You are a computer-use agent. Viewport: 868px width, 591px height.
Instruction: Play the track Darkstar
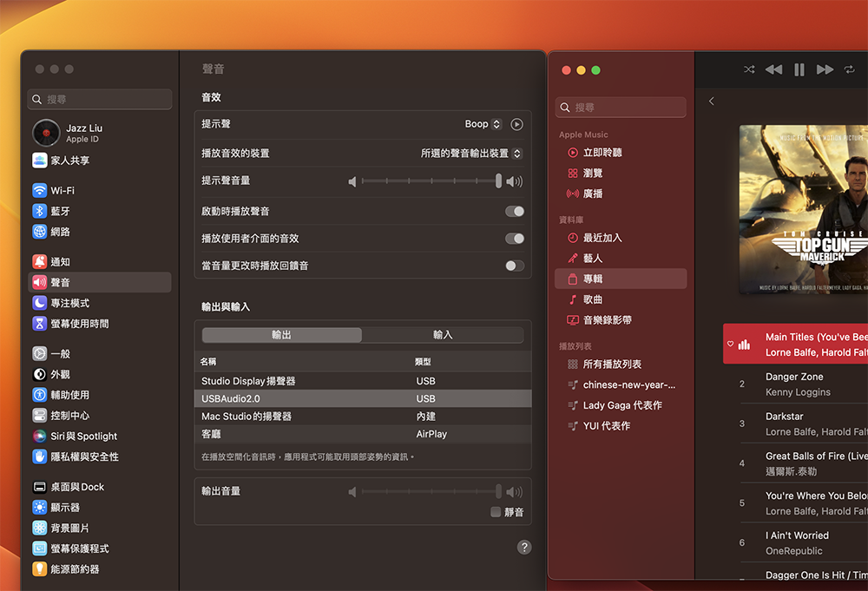(x=795, y=424)
